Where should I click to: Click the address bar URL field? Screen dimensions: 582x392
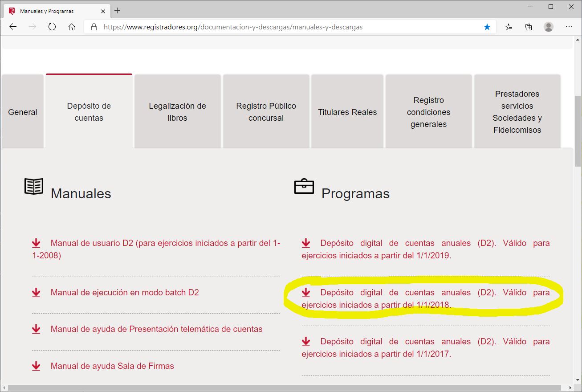point(285,27)
